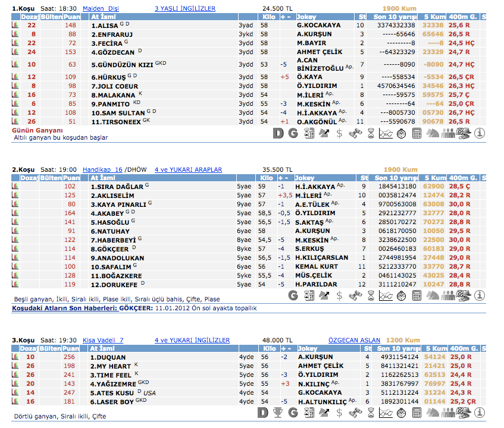Image resolution: width=504 pixels, height=428 pixels.
Task: Click the Kisa Vadeli 7 link
Action: 103,340
